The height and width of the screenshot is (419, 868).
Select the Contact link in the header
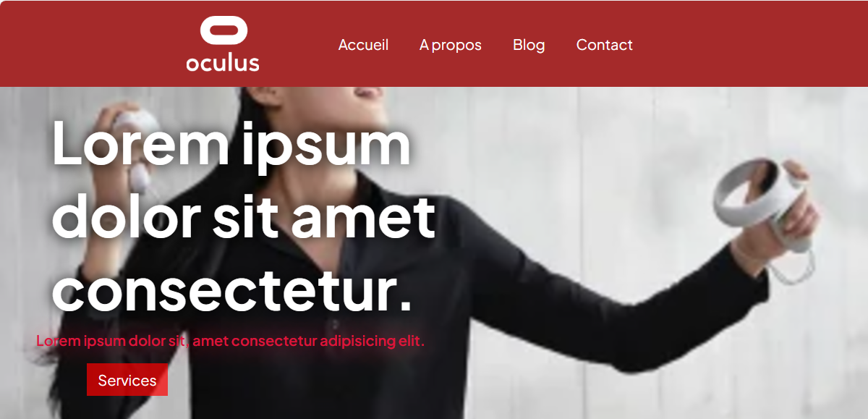click(x=604, y=45)
